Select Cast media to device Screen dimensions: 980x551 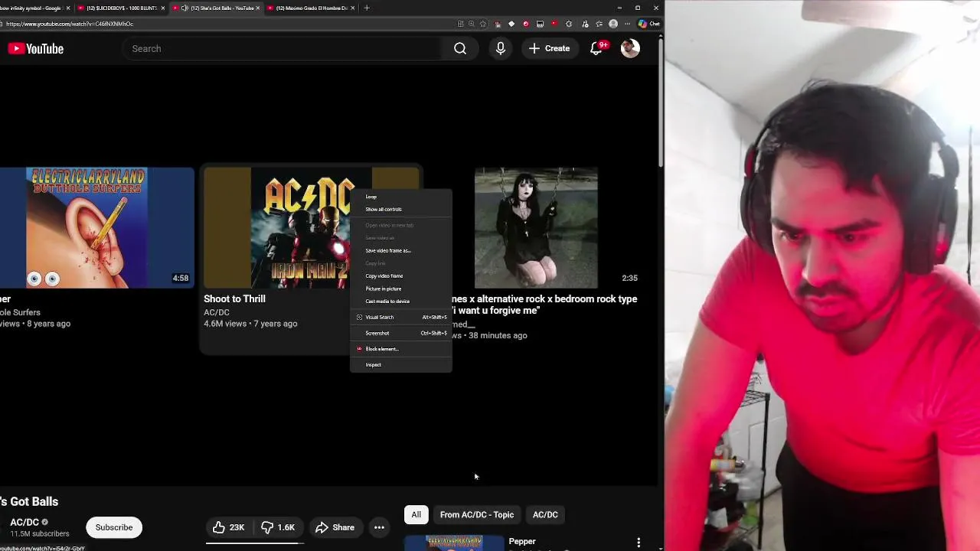401,302
